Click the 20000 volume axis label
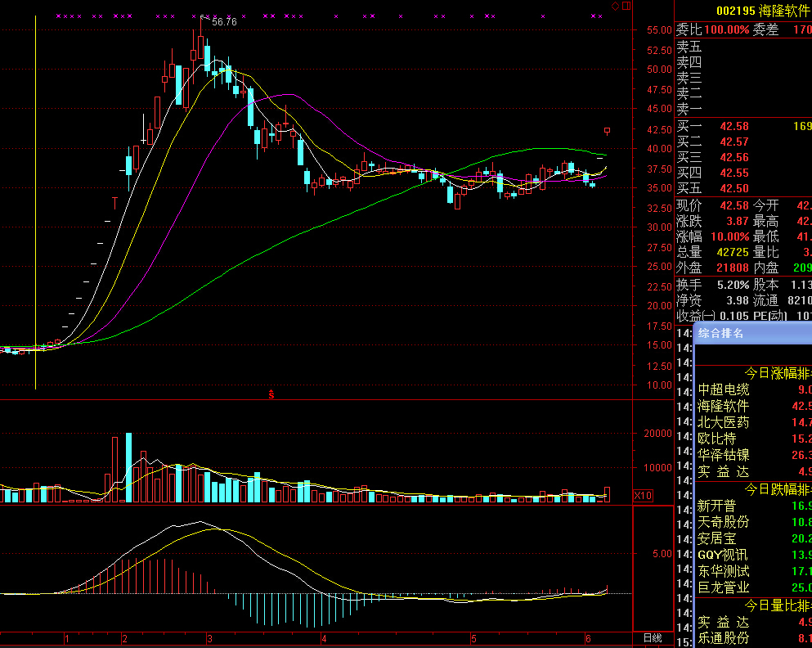 [657, 434]
